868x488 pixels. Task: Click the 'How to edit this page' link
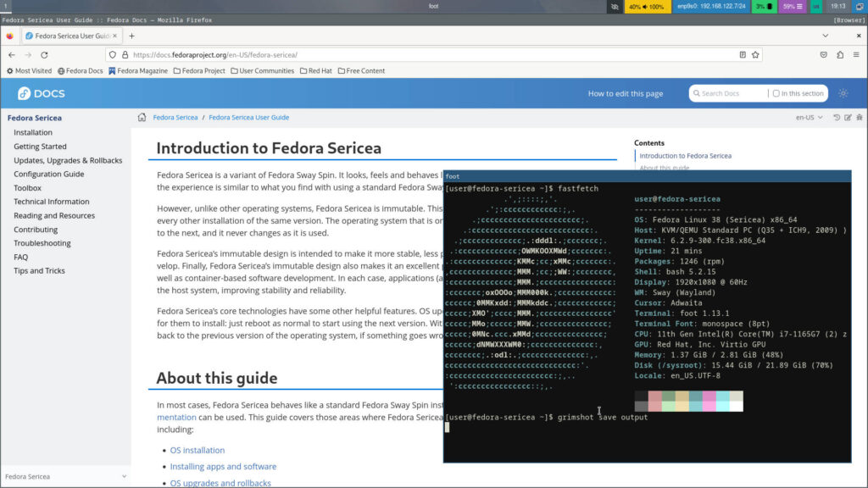626,93
